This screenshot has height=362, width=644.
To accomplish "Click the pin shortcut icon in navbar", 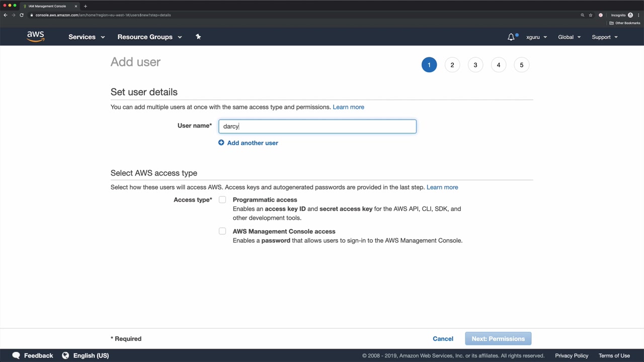I will 198,37.
